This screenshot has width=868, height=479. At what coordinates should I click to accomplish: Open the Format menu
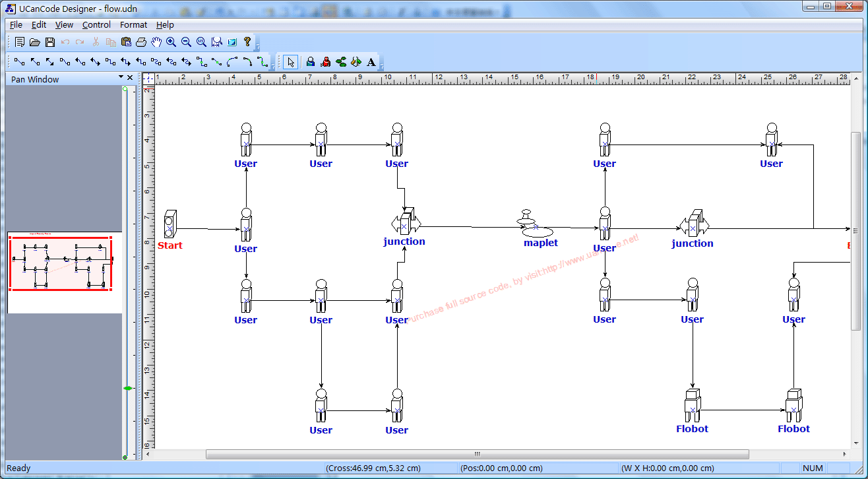point(134,24)
